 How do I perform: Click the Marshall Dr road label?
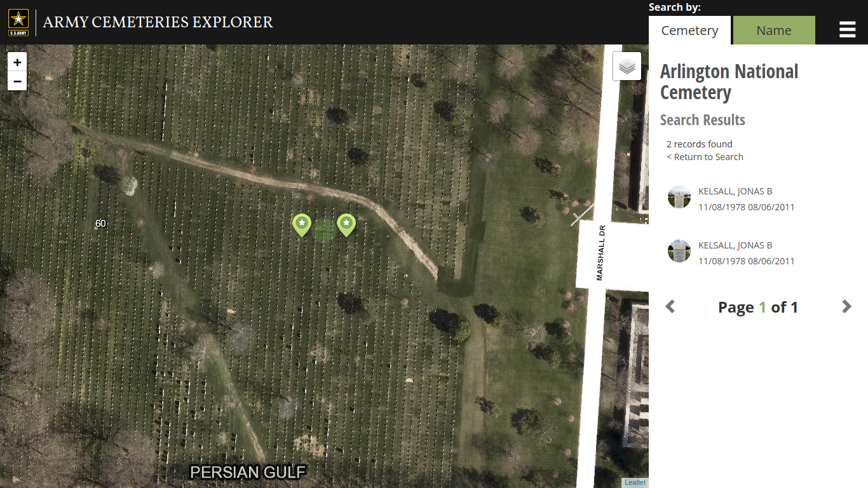[x=600, y=252]
